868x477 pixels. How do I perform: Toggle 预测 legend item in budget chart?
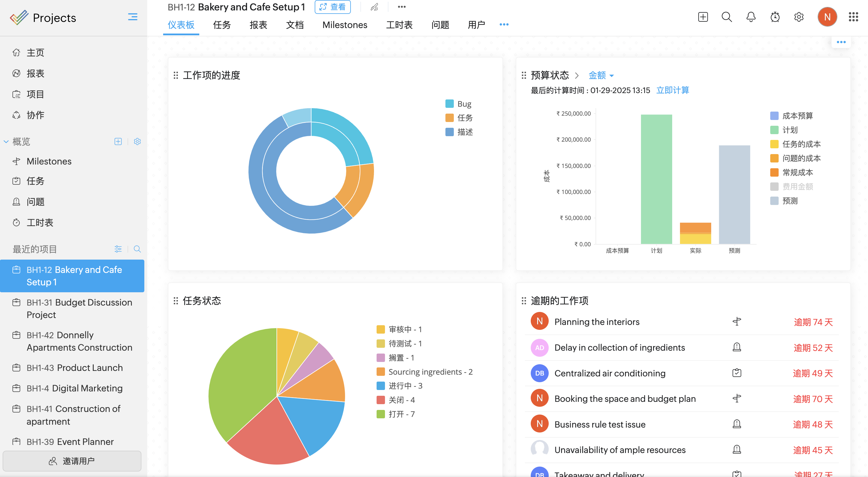(x=790, y=201)
